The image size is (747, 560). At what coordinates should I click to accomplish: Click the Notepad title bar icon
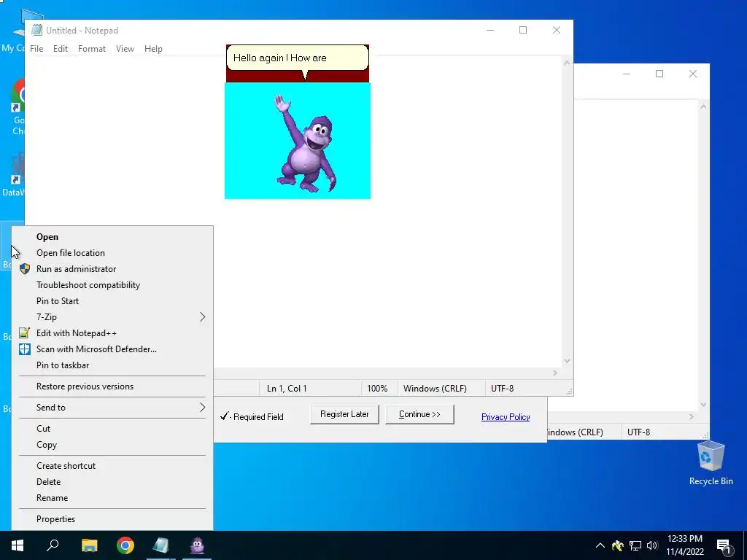36,30
